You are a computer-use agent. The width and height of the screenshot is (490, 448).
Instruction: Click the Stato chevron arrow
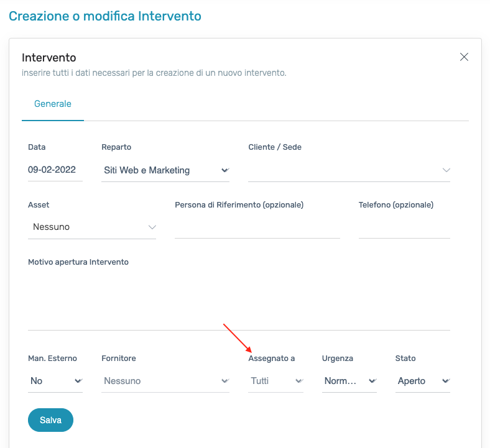(x=446, y=381)
